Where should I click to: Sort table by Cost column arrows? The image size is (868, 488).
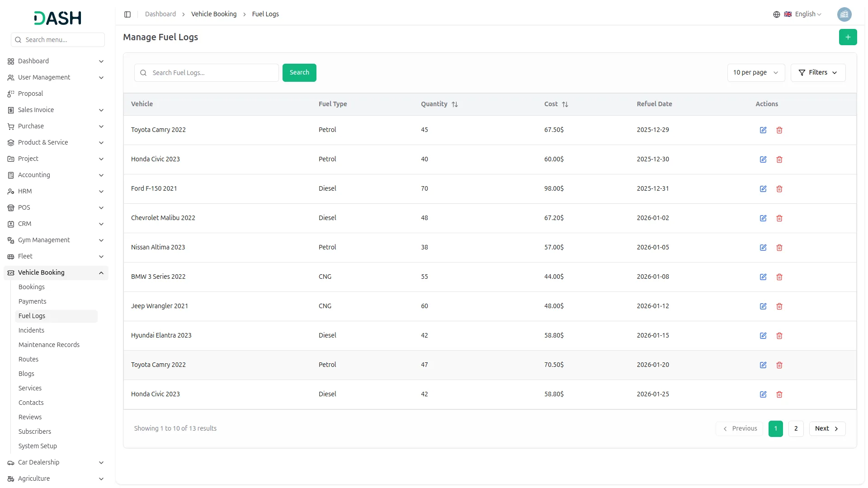pos(565,104)
